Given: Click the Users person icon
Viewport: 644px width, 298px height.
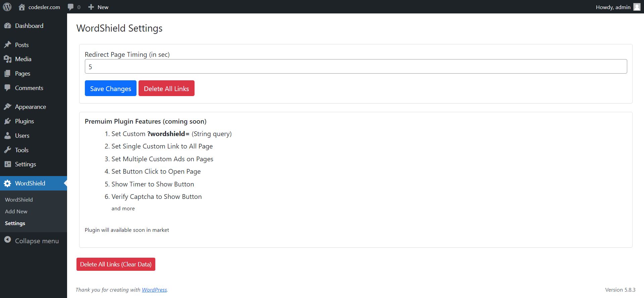Looking at the screenshot, I should (7, 136).
